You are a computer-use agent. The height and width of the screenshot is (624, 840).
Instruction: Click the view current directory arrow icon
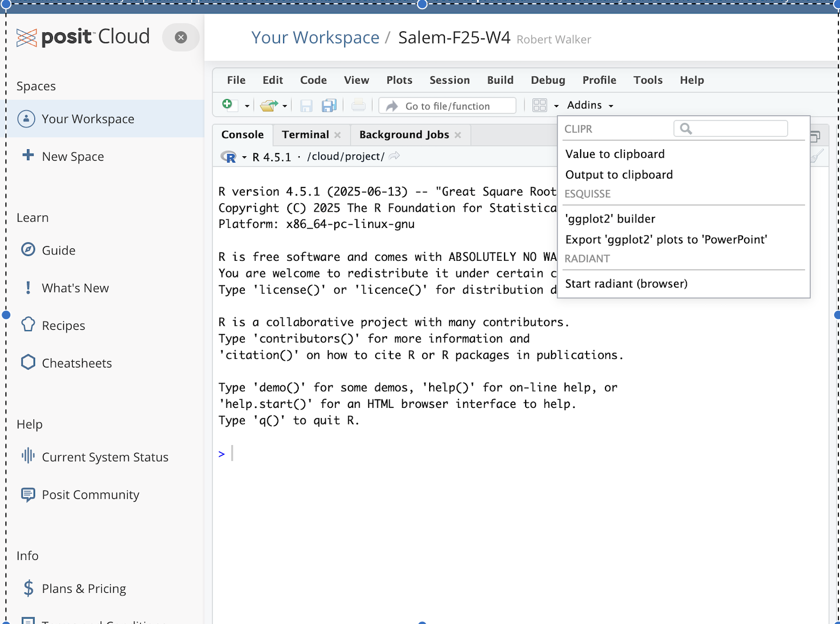coord(395,156)
